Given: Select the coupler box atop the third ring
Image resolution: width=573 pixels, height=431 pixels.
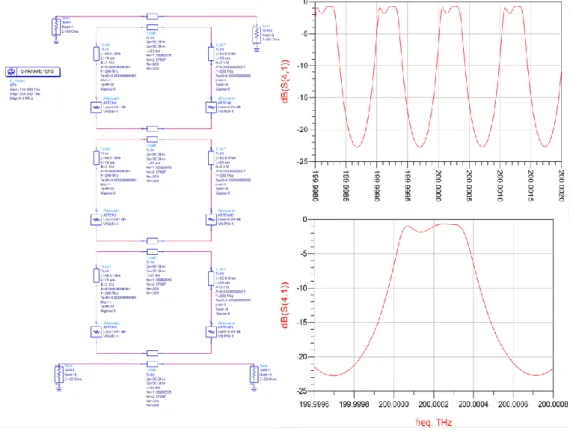Looking at the screenshot, I should tap(152, 252).
